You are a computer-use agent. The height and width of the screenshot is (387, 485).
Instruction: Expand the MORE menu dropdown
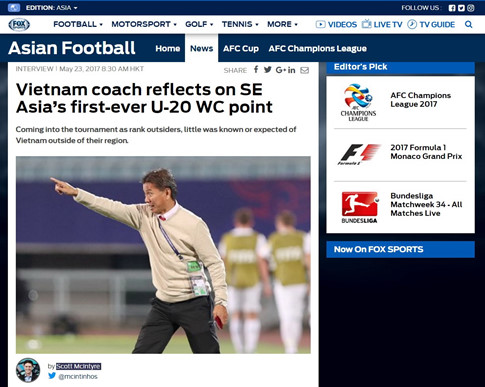[x=282, y=24]
